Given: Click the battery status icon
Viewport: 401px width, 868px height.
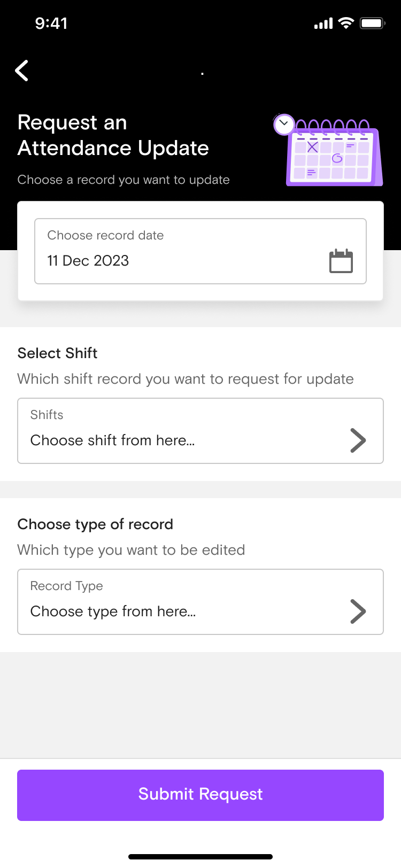Looking at the screenshot, I should [x=372, y=23].
